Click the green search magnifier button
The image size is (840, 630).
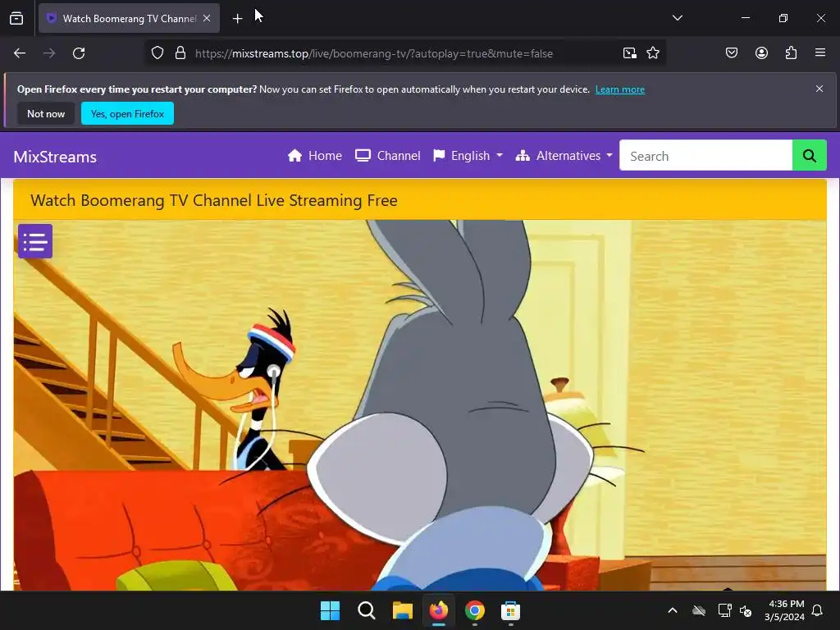click(809, 155)
